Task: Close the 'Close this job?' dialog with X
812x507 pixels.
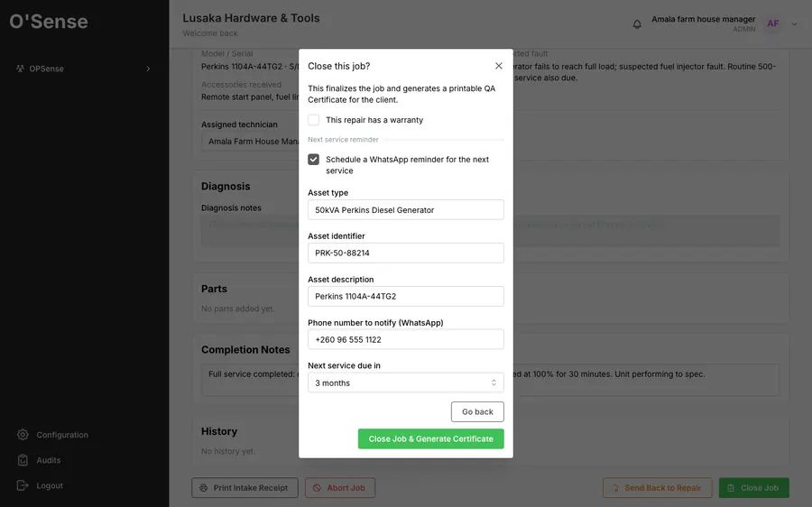Action: pos(498,66)
